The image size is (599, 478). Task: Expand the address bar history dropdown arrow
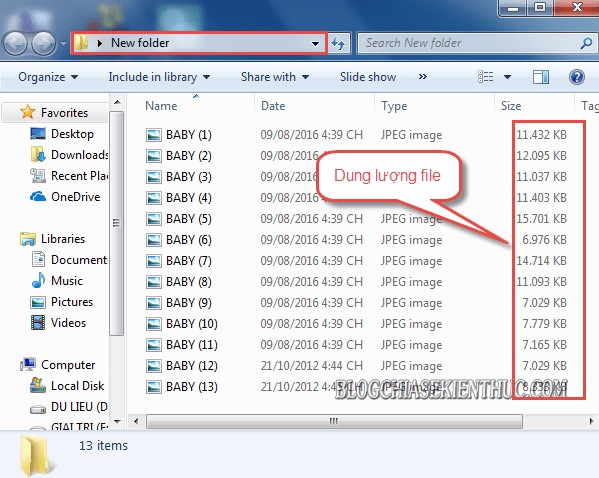316,44
